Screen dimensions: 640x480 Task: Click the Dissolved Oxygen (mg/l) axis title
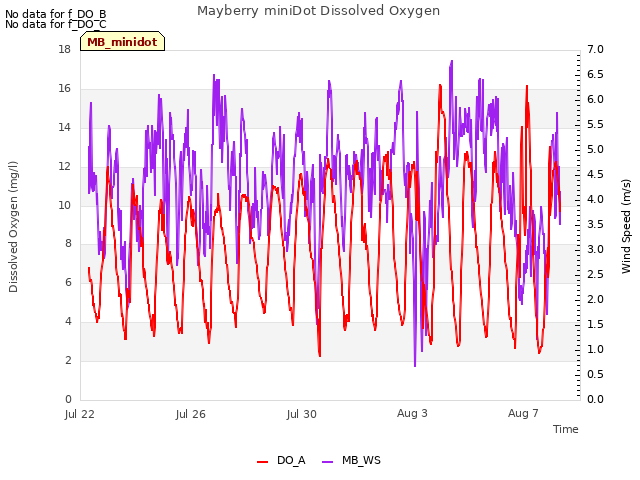[13, 227]
